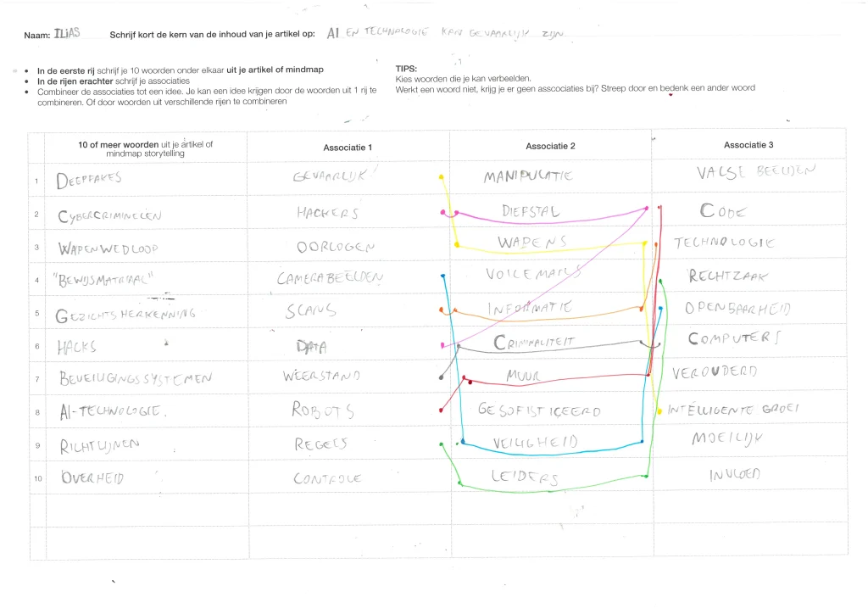Click the "10 of meer woorden" column header
Viewport: 868px width, 614px height.
pyautogui.click(x=145, y=149)
